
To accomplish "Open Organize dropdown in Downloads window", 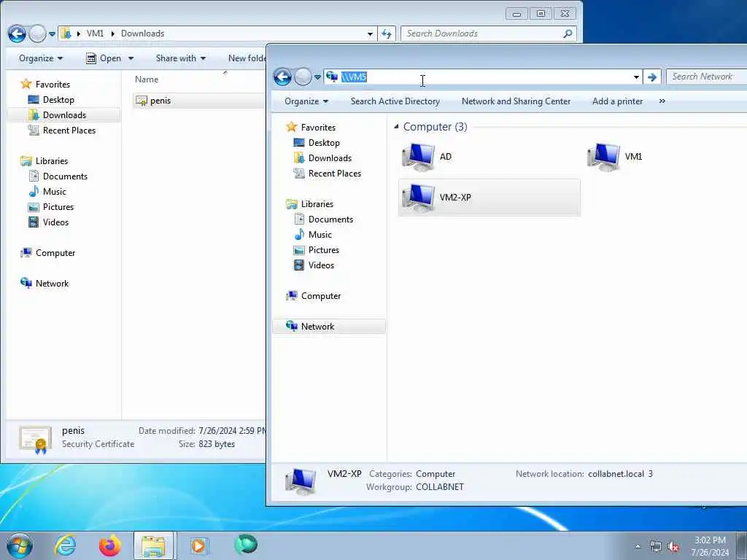I will coord(41,58).
